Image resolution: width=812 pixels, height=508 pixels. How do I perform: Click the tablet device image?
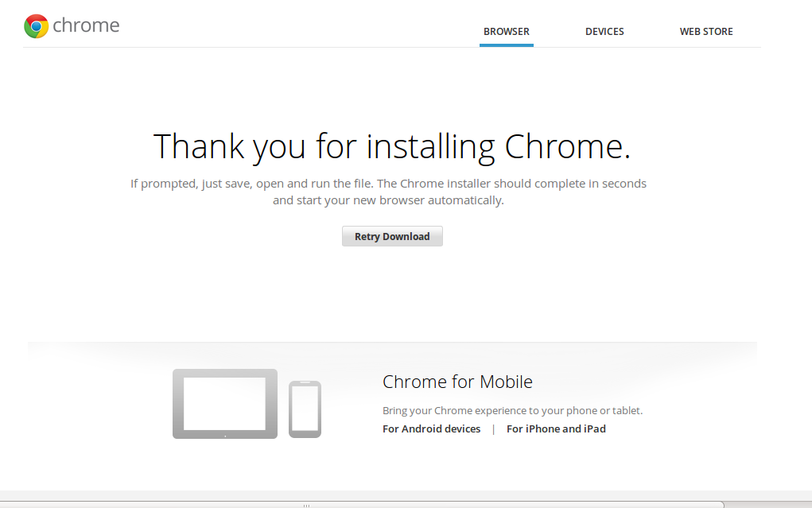[x=225, y=403]
